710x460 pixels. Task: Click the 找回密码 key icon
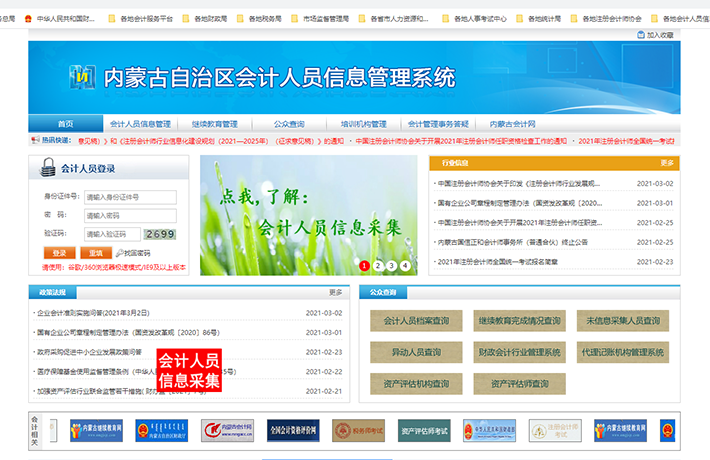[x=120, y=253]
